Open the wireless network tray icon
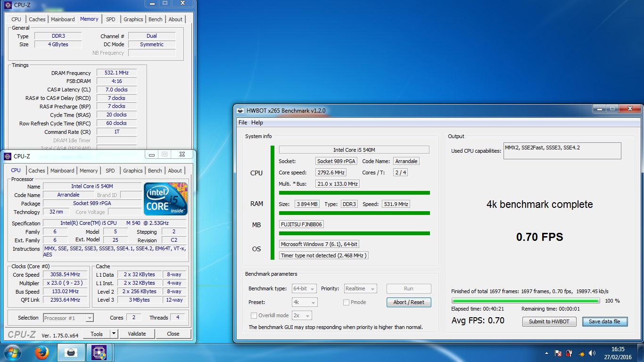644x362 pixels. tap(581, 353)
